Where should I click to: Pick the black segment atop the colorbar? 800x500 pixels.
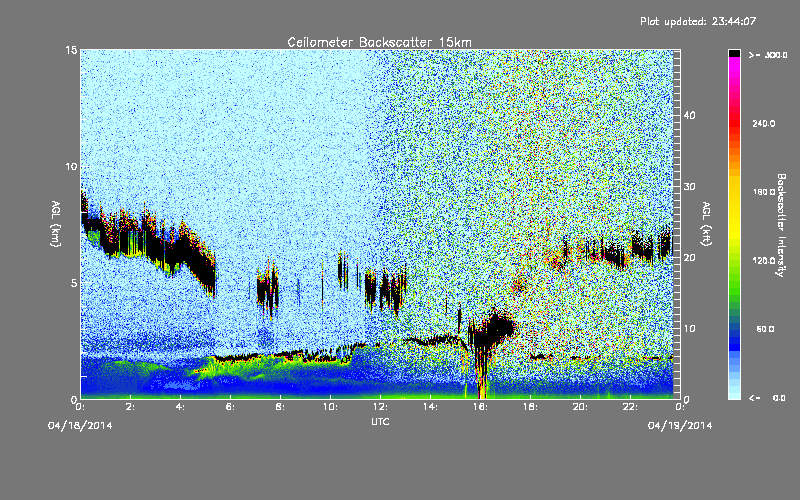coord(734,53)
